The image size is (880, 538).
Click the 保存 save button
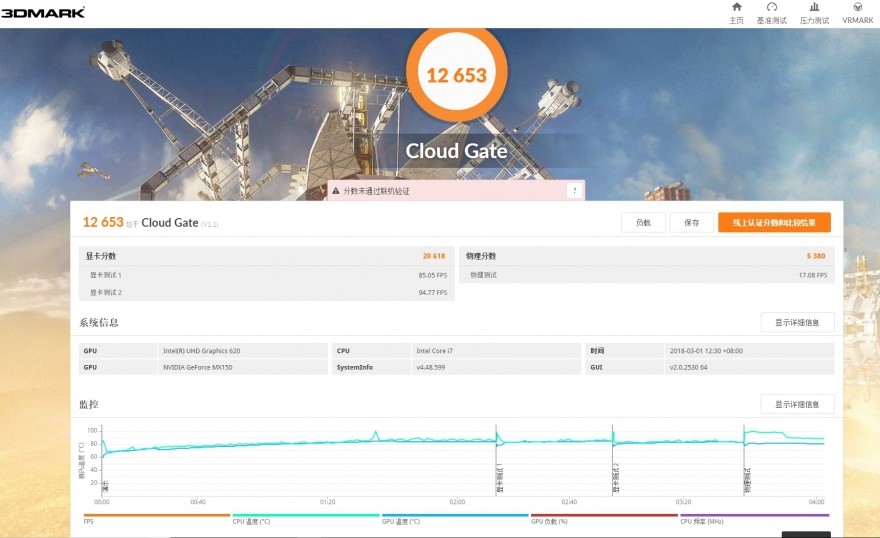pyautogui.click(x=691, y=223)
